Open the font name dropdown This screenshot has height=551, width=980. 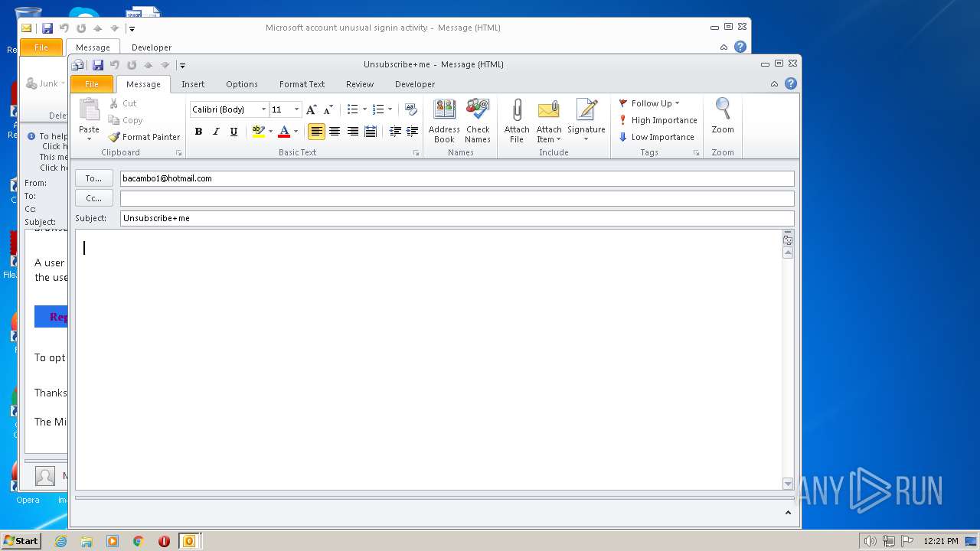[x=263, y=109]
